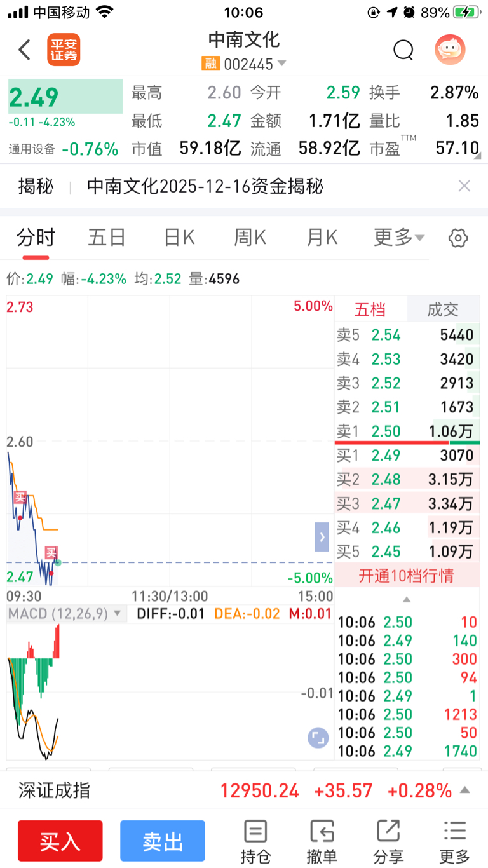Open chart settings gear icon
The height and width of the screenshot is (868, 488).
[x=458, y=238]
